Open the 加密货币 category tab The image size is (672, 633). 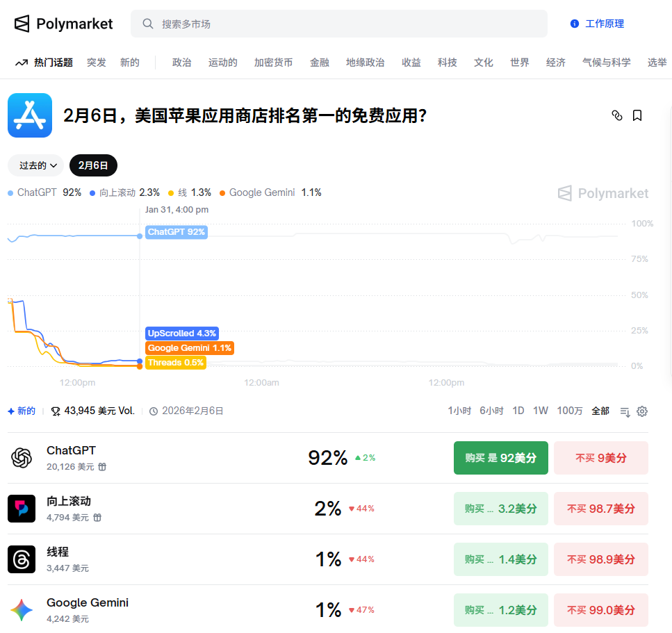point(273,63)
